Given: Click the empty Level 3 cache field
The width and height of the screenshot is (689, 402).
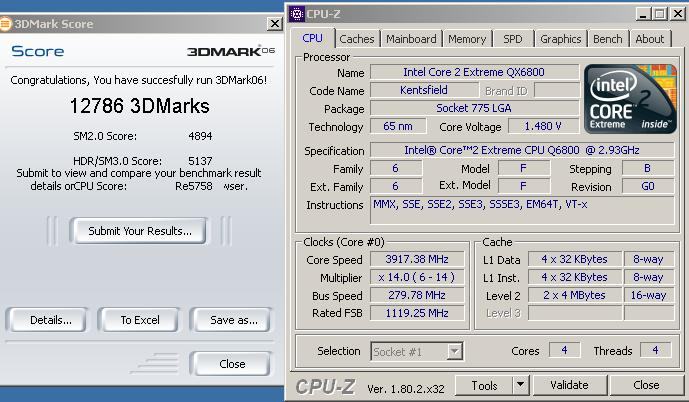Looking at the screenshot, I should (x=575, y=313).
